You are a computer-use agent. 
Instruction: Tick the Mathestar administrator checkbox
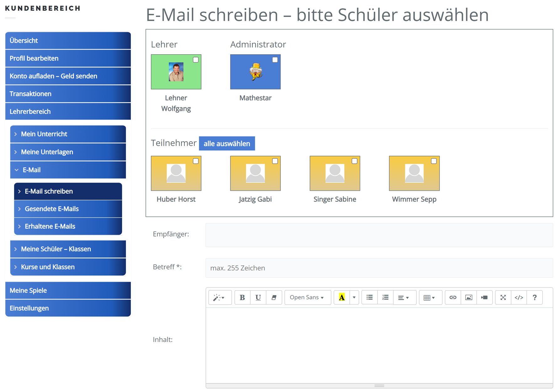(x=275, y=60)
